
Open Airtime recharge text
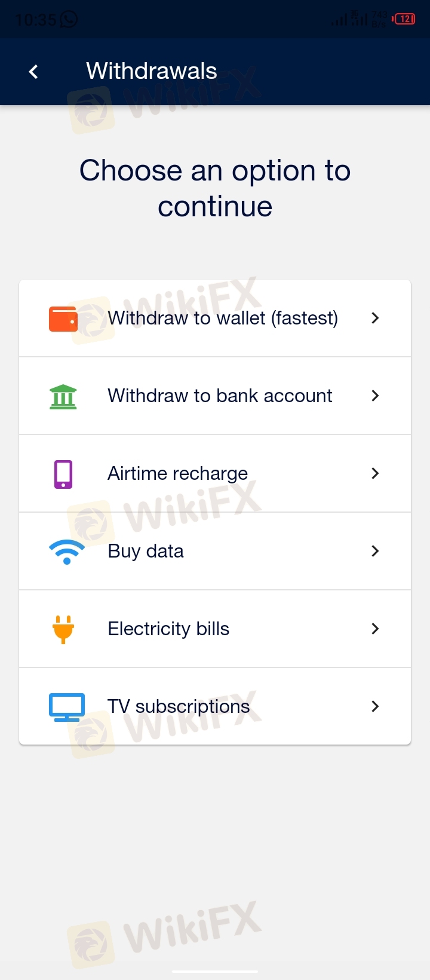(x=177, y=474)
